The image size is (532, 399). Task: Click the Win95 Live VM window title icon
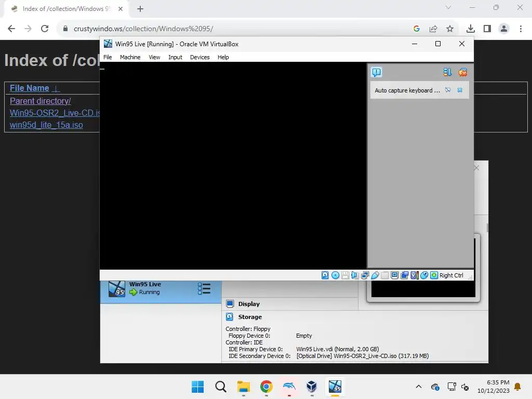pyautogui.click(x=108, y=44)
